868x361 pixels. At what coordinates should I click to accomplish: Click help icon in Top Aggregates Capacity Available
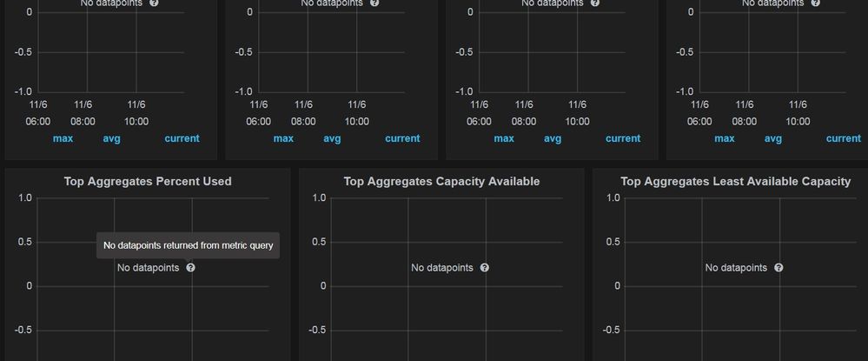tap(485, 268)
